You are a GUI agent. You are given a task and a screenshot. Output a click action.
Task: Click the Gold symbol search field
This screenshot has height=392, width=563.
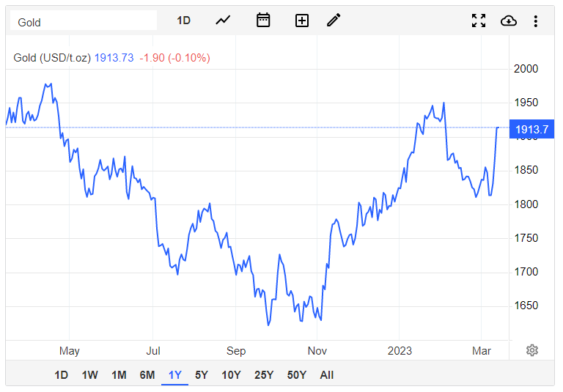pyautogui.click(x=84, y=22)
